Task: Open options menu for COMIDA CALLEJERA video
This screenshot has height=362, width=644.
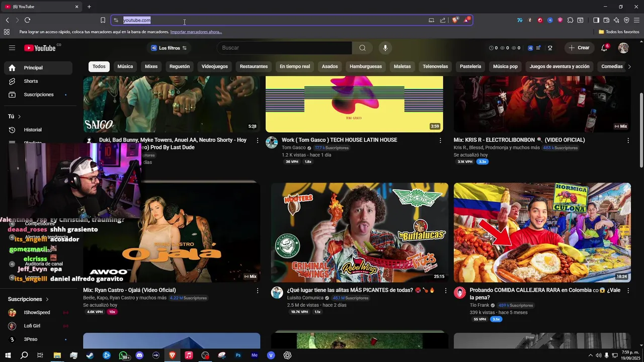Action: tap(628, 290)
